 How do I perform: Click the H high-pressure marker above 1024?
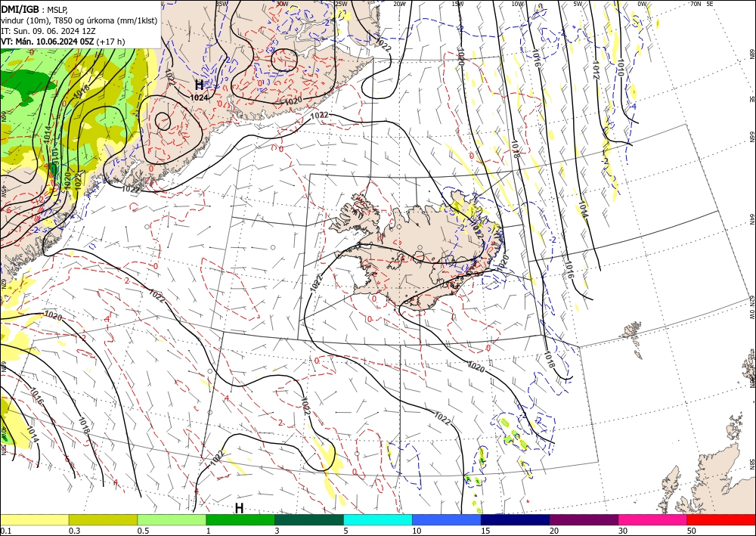tap(199, 85)
